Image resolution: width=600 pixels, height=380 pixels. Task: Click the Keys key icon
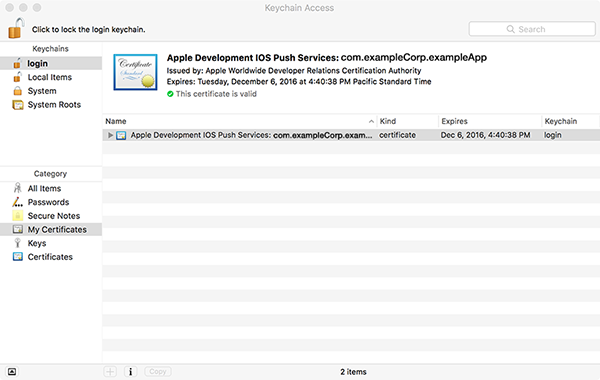[x=17, y=243]
